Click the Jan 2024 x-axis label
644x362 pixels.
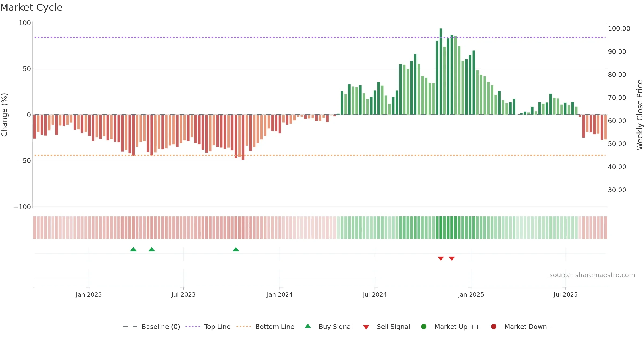point(280,294)
